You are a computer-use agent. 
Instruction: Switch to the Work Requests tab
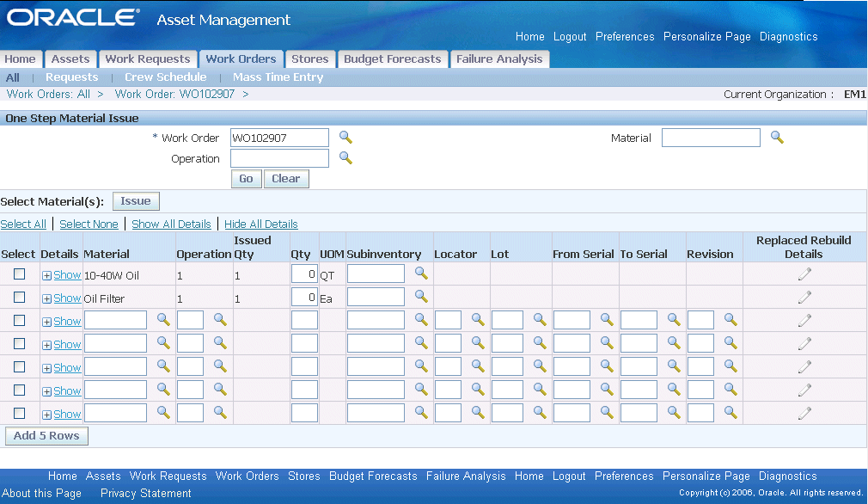(x=148, y=58)
